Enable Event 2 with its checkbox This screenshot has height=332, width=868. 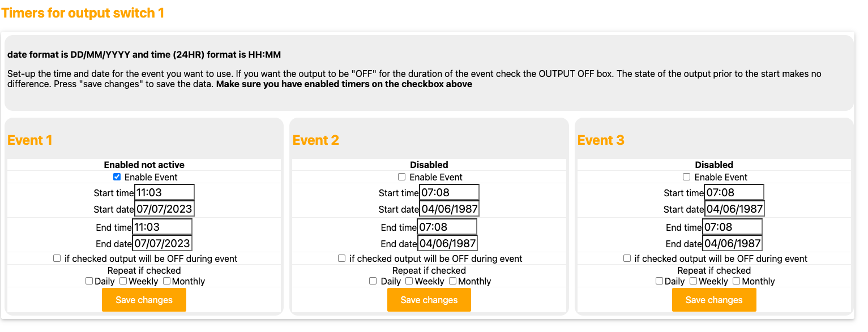point(402,177)
